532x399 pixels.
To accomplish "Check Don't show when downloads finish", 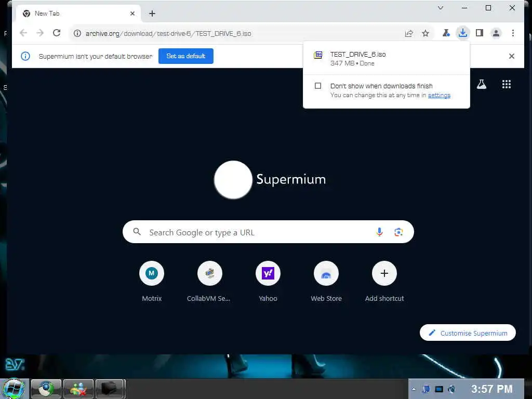I will tap(318, 86).
